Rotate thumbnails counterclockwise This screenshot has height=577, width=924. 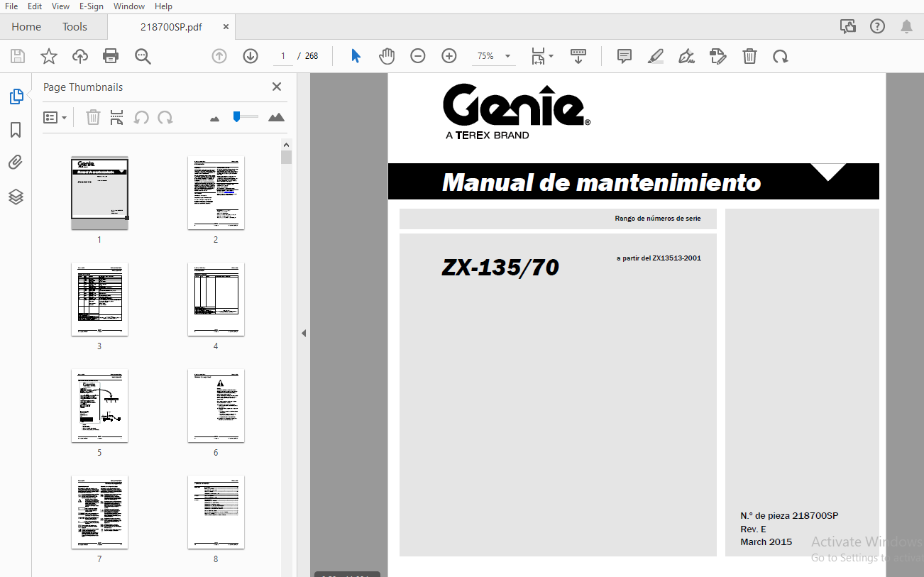[141, 117]
